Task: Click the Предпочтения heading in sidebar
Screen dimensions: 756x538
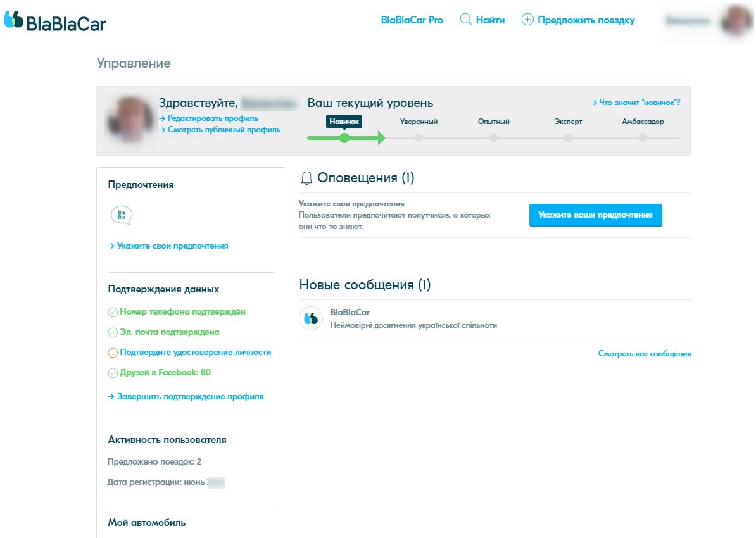Action: tap(141, 185)
